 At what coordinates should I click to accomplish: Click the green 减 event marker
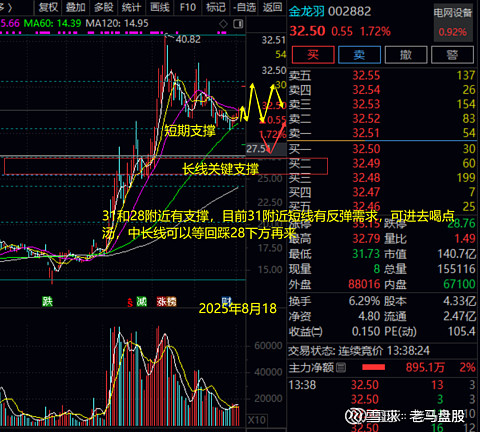click(x=142, y=302)
